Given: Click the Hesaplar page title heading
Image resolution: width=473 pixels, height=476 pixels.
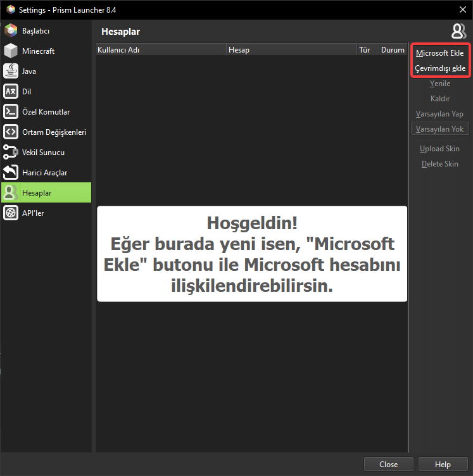Looking at the screenshot, I should (x=120, y=32).
